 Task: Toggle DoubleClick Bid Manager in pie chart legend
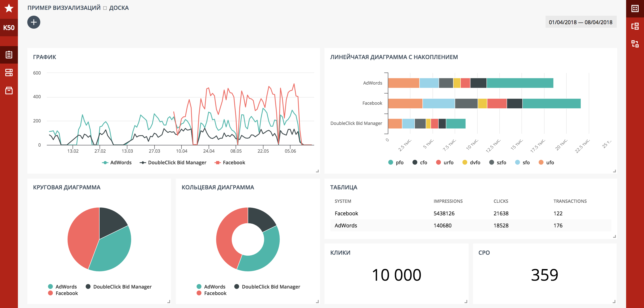tap(119, 287)
